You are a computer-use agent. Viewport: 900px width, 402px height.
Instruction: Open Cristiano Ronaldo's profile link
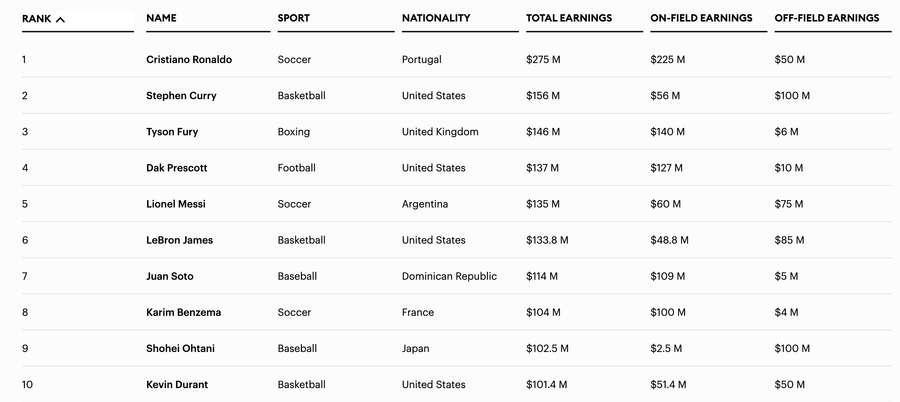(189, 60)
